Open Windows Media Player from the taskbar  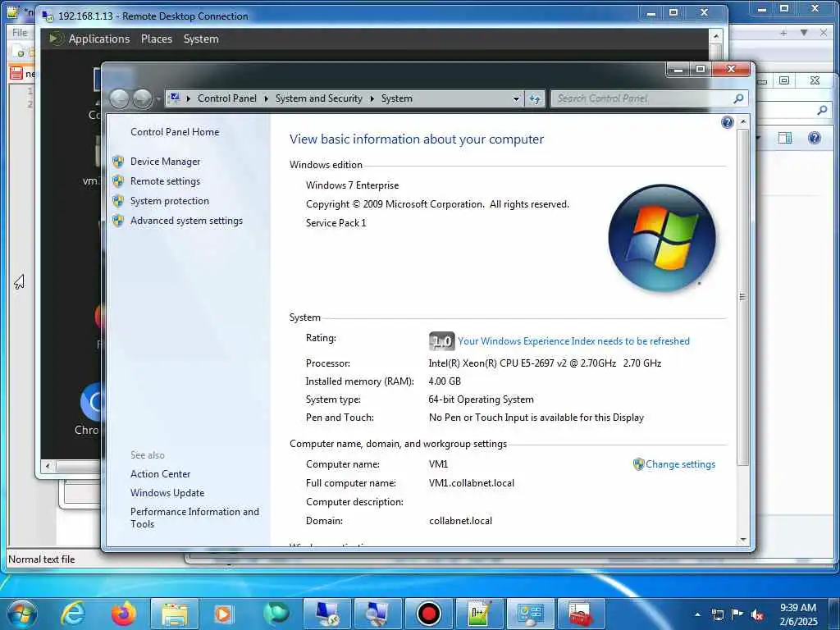coord(223,614)
